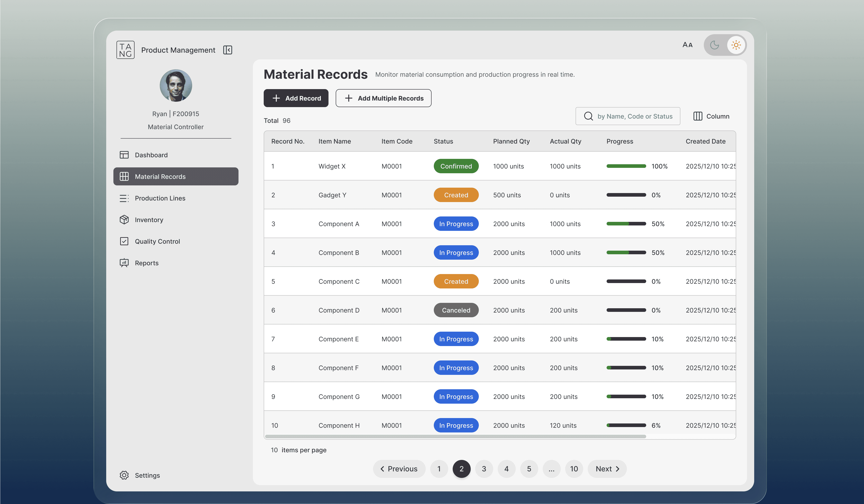864x504 pixels.
Task: Click the Add Record button
Action: (296, 98)
